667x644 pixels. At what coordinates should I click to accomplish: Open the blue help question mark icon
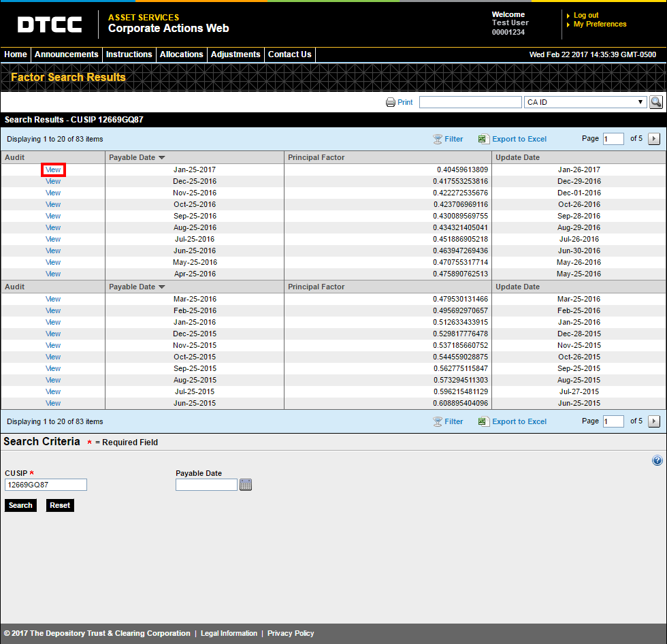(657, 460)
